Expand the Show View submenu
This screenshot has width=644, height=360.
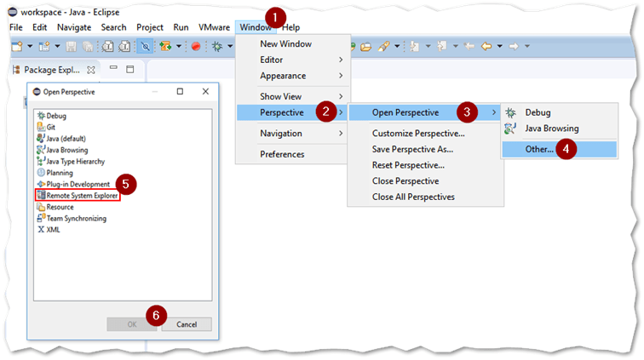tap(293, 96)
